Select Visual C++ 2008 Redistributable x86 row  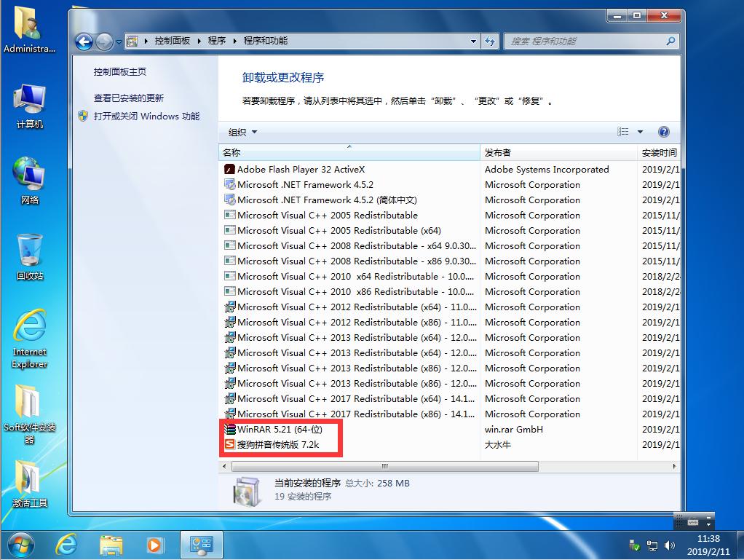pyautogui.click(x=450, y=261)
